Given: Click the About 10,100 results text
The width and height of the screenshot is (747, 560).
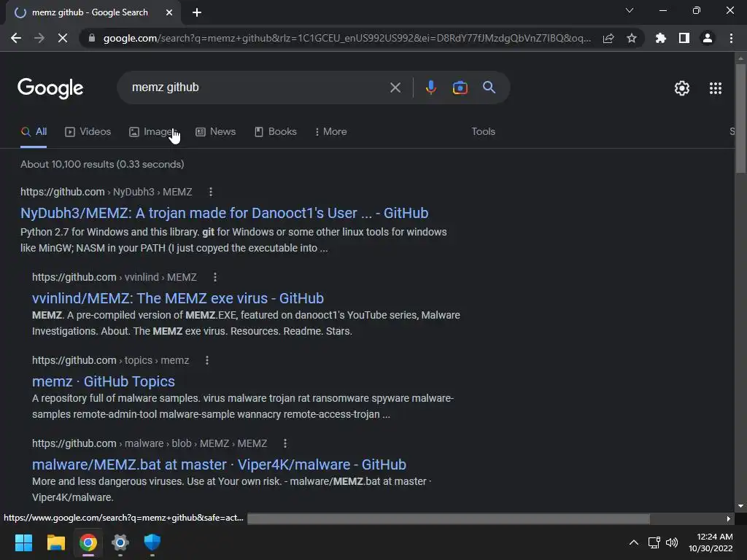Looking at the screenshot, I should coord(102,164).
